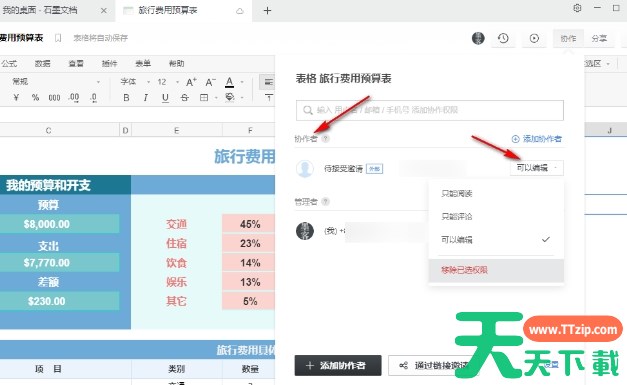Click the 协作 button
The height and width of the screenshot is (385, 627).
pyautogui.click(x=568, y=38)
